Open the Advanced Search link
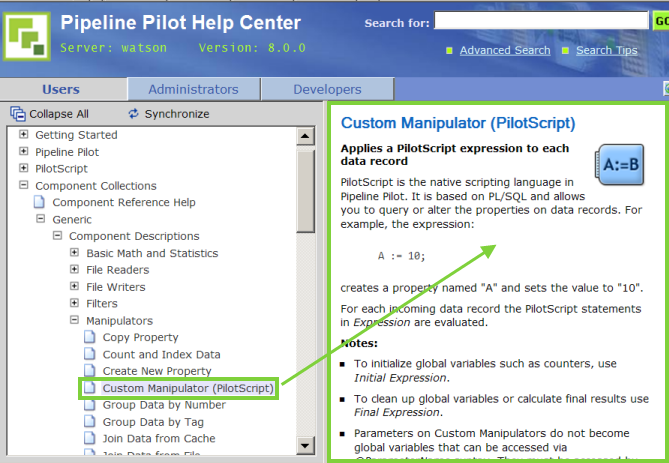669x463 pixels. point(505,50)
